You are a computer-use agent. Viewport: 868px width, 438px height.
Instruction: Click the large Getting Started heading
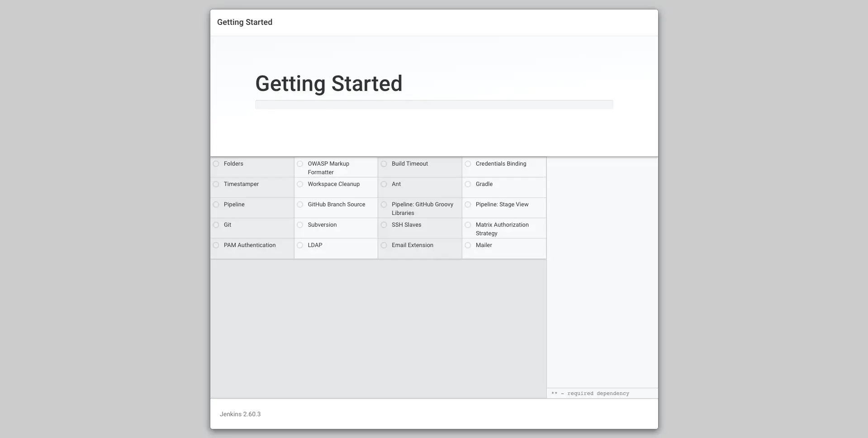click(329, 84)
